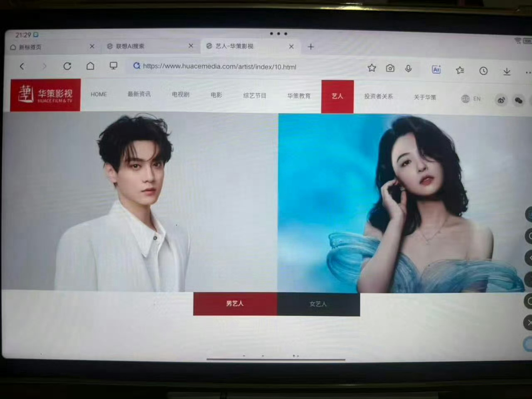
Task: Open the browser home page icon
Action: tap(90, 66)
